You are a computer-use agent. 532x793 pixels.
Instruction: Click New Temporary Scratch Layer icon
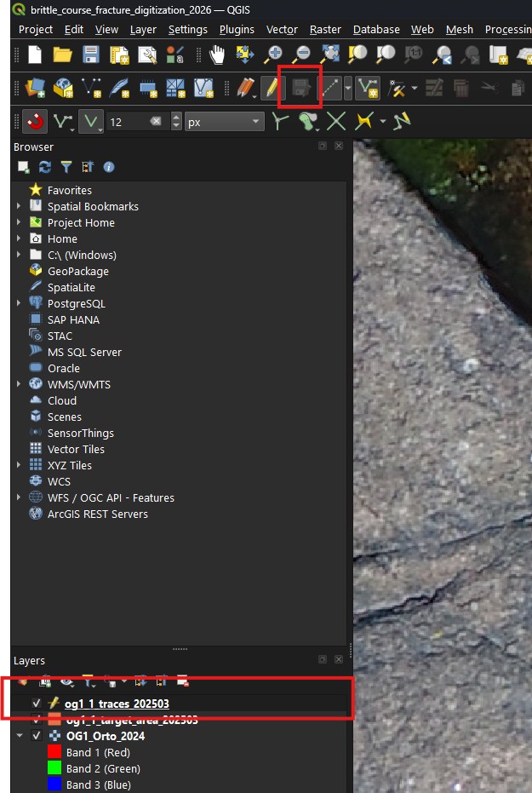(147, 88)
